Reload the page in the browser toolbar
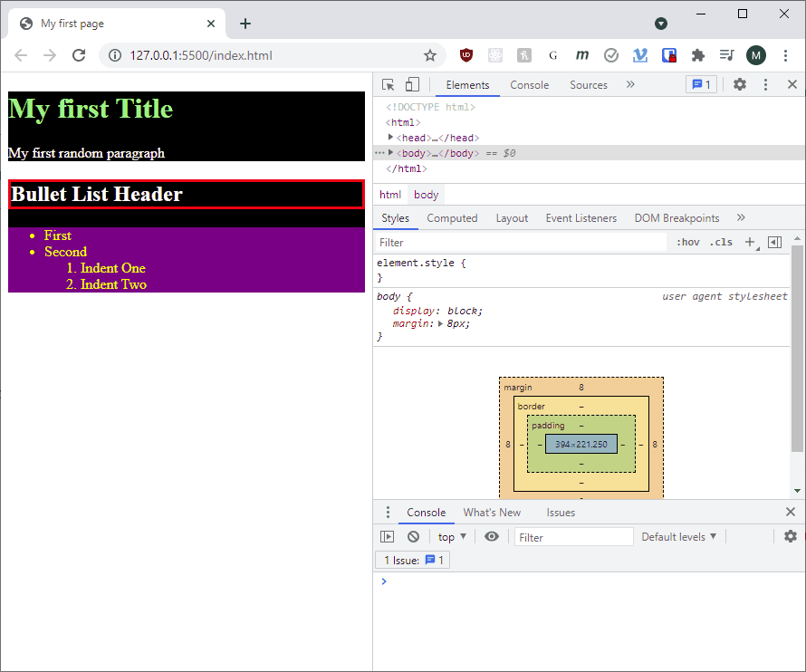 (79, 55)
